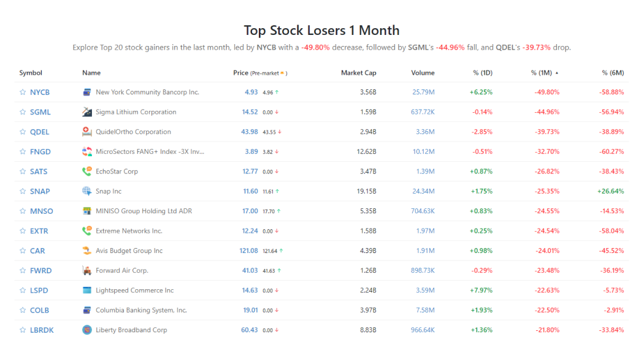
Task: Click FNGD market cap 12.62B
Action: tap(366, 151)
